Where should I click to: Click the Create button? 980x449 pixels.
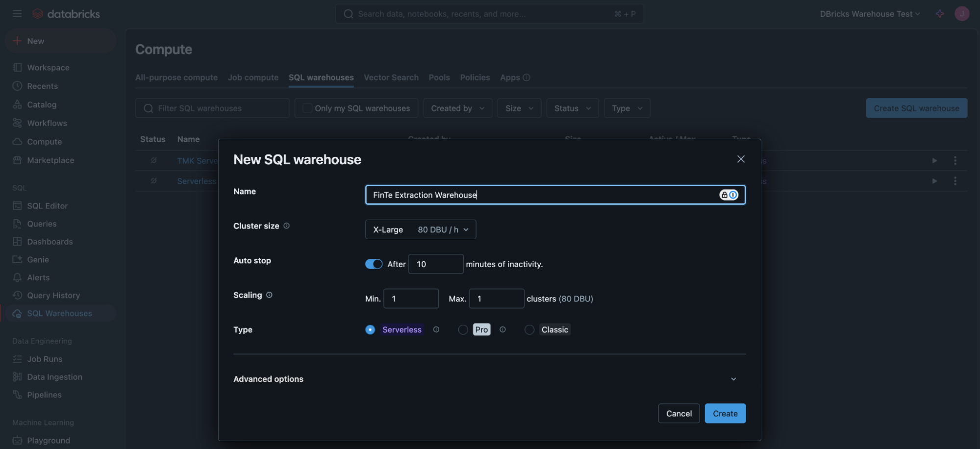click(x=725, y=413)
